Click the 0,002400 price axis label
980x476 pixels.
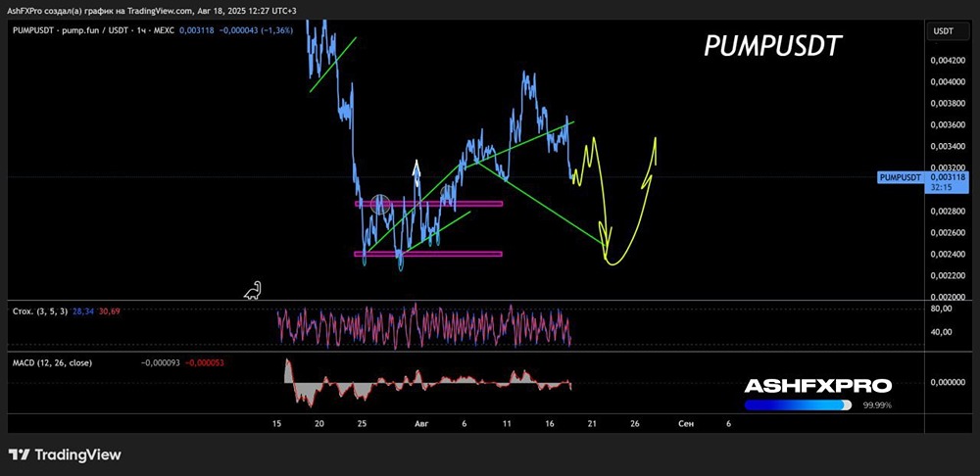pos(946,255)
